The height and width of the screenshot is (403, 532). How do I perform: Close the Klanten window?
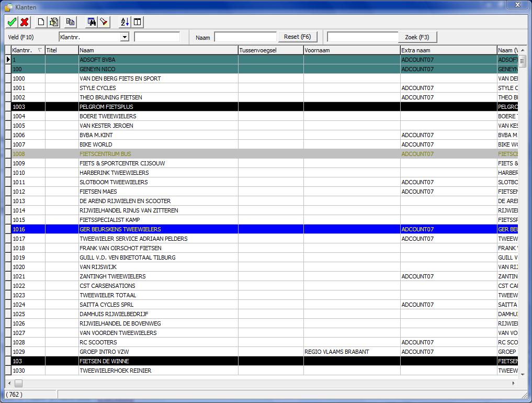(517, 5)
